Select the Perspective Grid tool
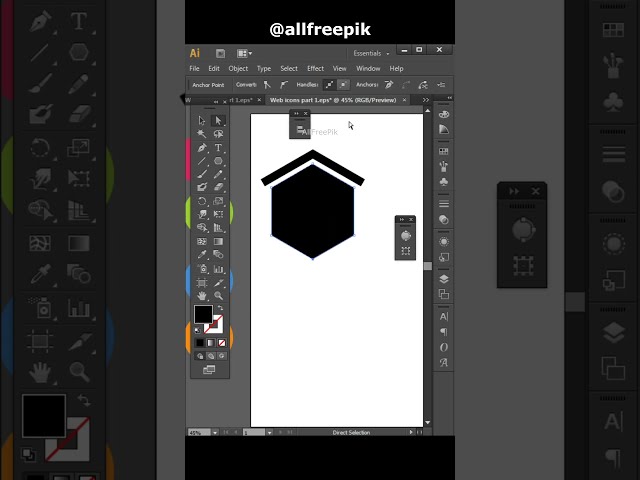The height and width of the screenshot is (480, 640). tap(218, 227)
